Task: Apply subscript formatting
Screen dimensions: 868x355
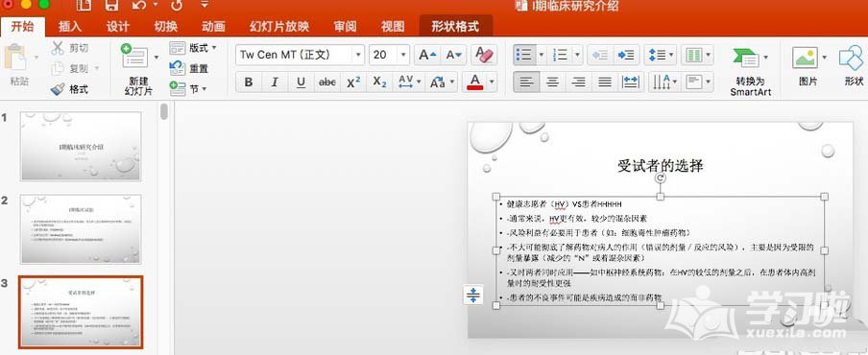Action: click(379, 83)
